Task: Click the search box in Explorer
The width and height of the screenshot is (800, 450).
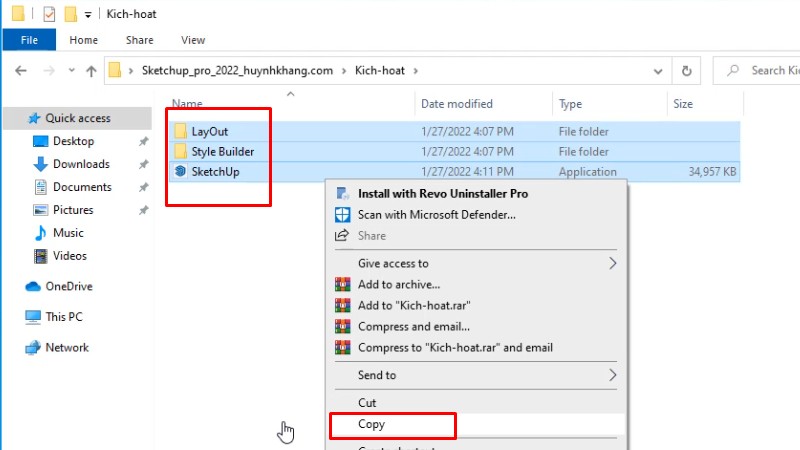Action: (x=770, y=71)
